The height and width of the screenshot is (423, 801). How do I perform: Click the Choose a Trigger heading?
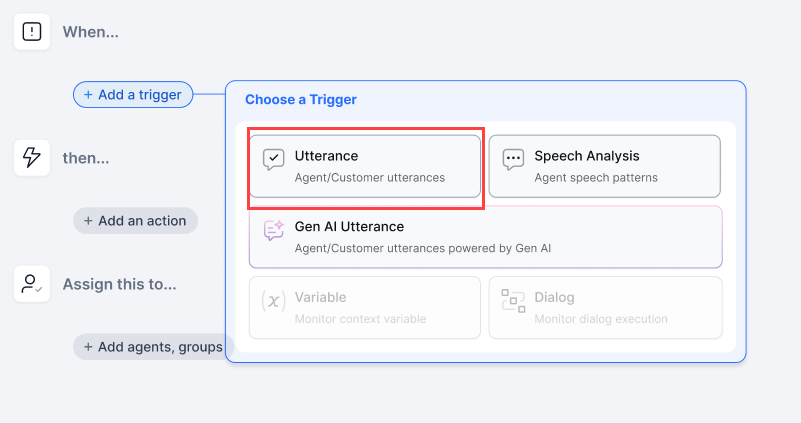[x=301, y=100]
